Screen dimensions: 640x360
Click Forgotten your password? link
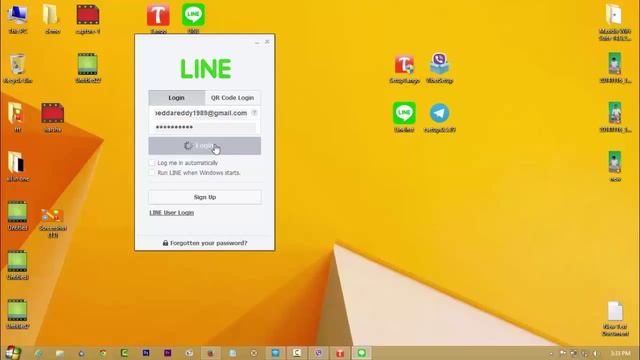[x=205, y=243]
